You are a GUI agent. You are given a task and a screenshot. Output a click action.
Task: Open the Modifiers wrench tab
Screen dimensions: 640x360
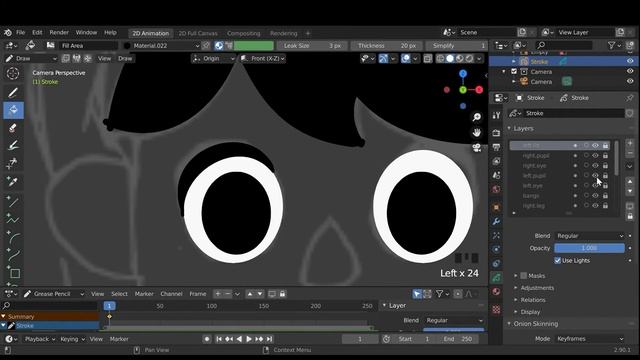496,222
